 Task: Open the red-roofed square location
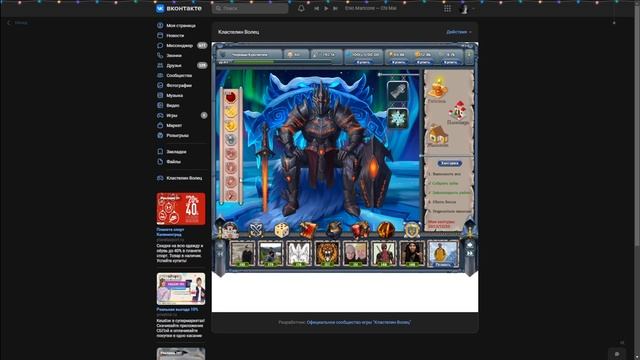(x=458, y=112)
